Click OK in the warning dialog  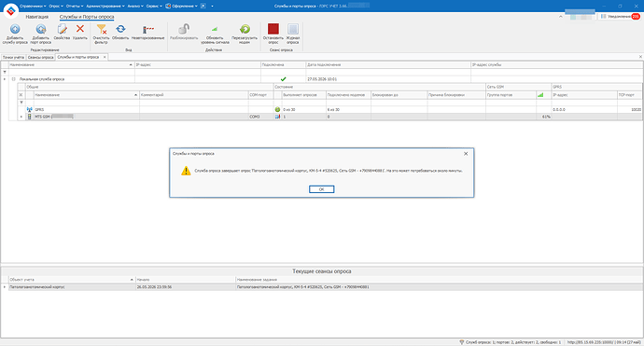[322, 189]
